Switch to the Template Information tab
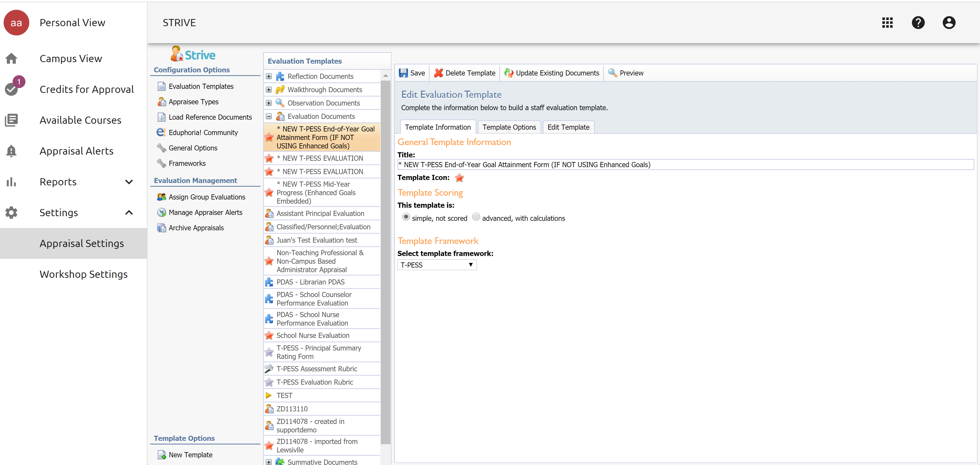The height and width of the screenshot is (465, 980). [x=438, y=127]
